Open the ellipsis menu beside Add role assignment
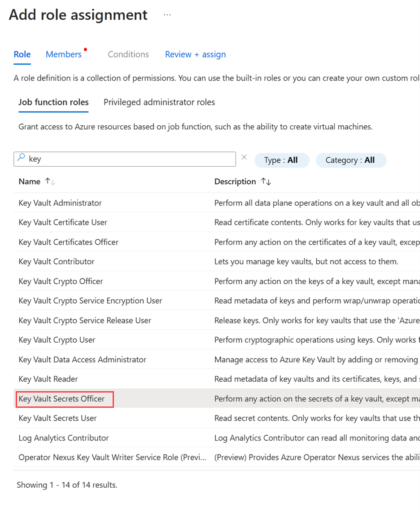The height and width of the screenshot is (512, 420). [167, 15]
